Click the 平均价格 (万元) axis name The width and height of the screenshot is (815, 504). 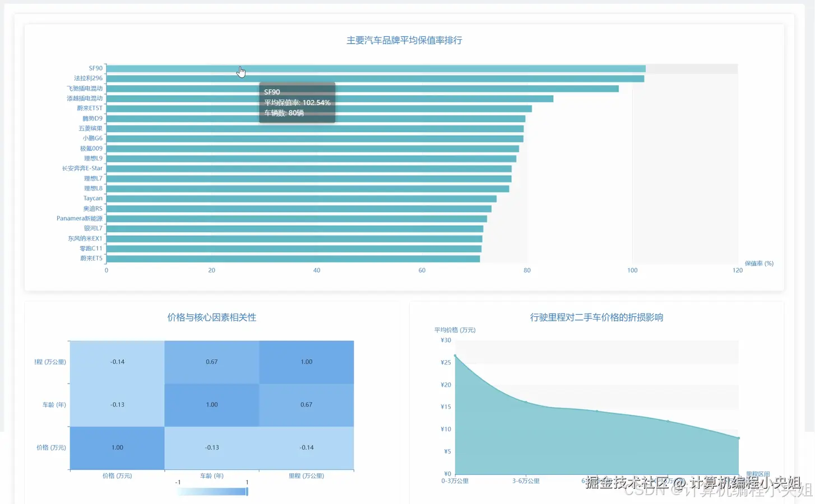point(455,330)
